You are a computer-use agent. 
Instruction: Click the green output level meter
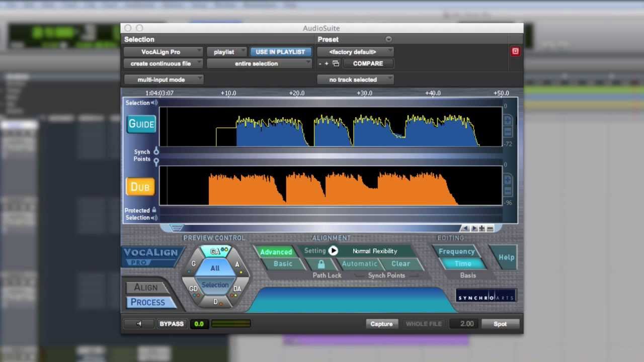coord(231,324)
